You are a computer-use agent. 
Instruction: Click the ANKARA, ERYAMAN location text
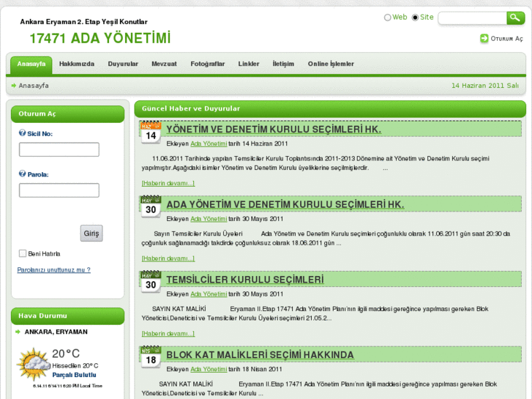(x=56, y=332)
